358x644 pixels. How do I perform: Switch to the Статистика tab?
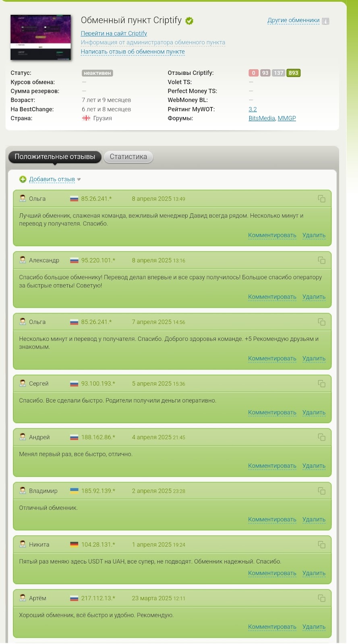point(128,157)
